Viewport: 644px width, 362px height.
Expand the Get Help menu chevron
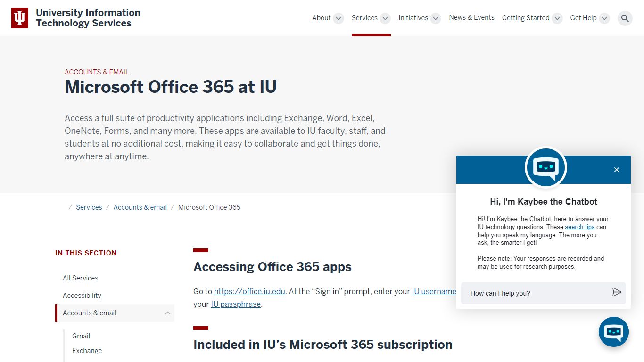(x=604, y=18)
